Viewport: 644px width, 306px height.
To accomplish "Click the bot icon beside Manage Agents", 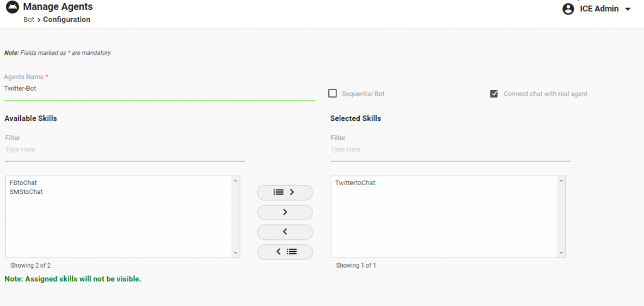I will coord(11,9).
